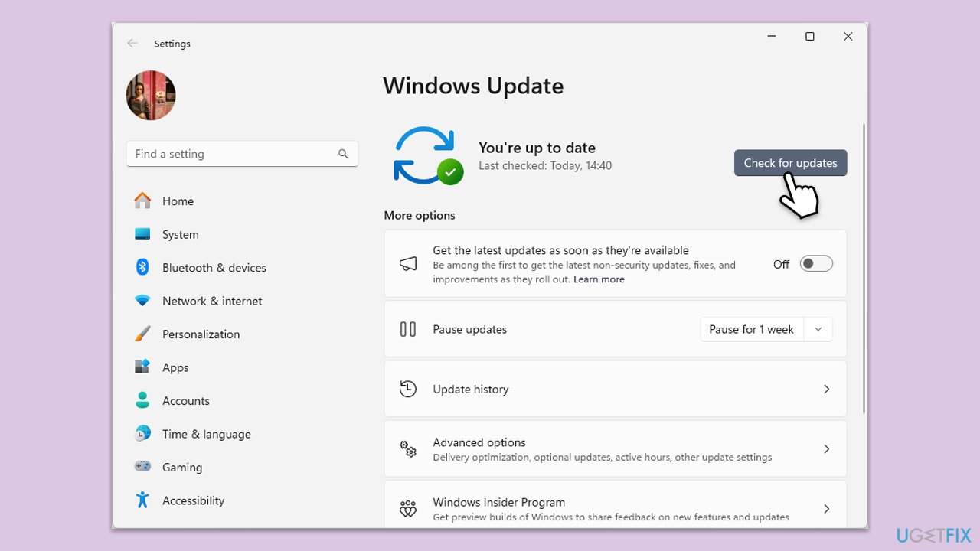
Task: Open Update history
Action: (615, 389)
